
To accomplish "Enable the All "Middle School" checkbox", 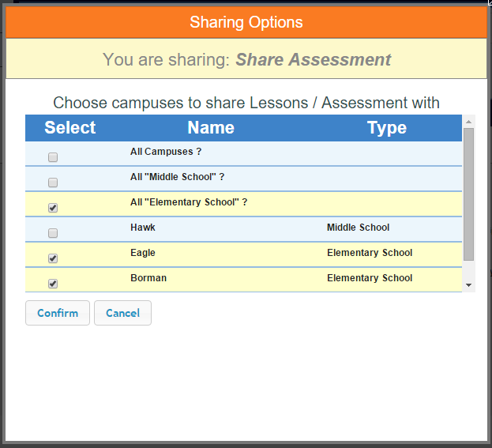I will [53, 183].
